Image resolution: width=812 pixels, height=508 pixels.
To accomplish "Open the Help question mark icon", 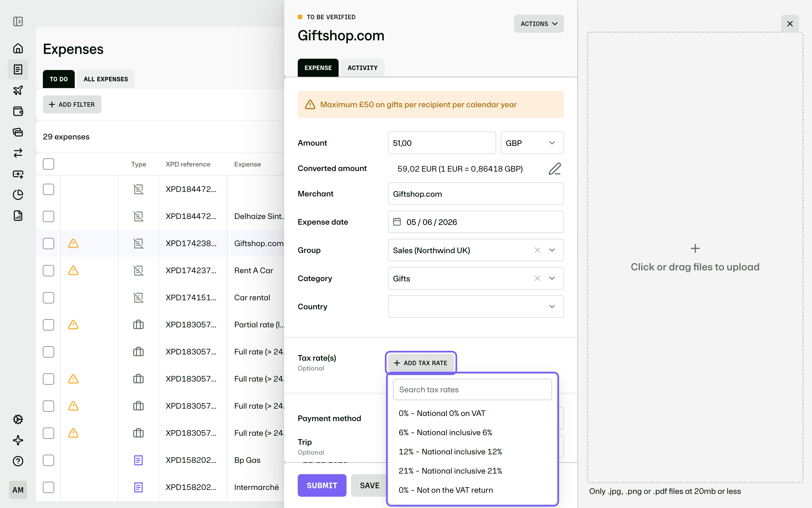I will tap(18, 461).
